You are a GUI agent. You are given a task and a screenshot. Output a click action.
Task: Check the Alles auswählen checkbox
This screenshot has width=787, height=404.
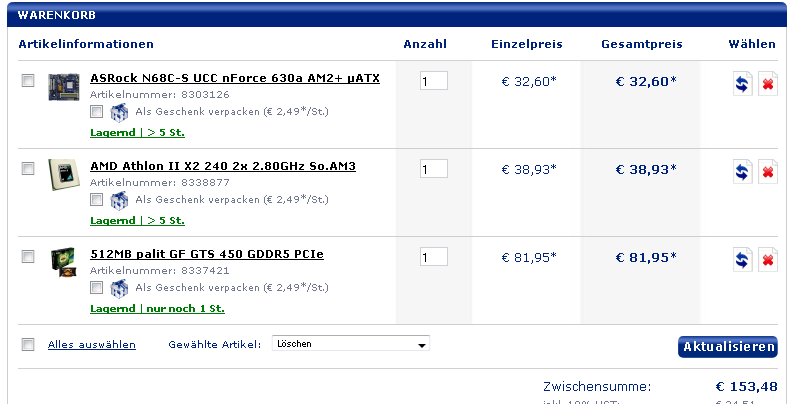(28, 345)
